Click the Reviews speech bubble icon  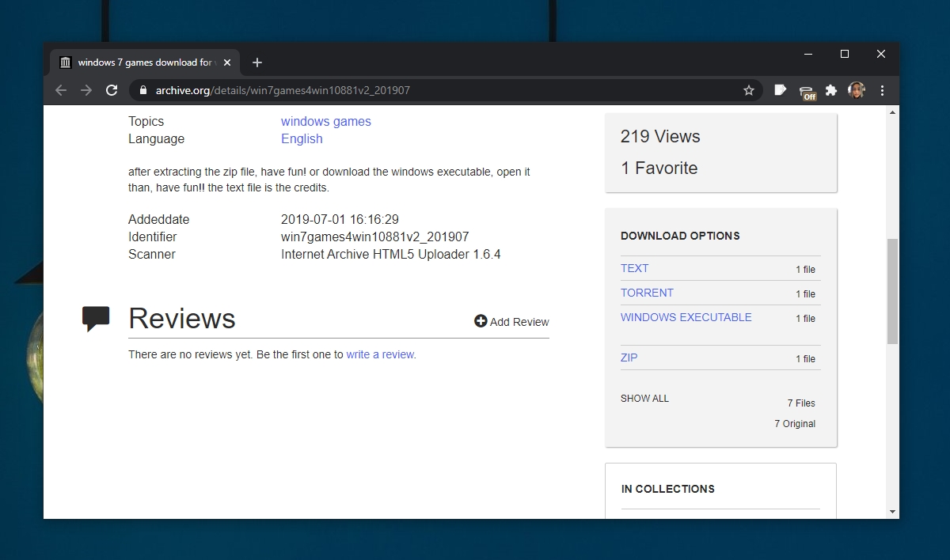coord(96,319)
